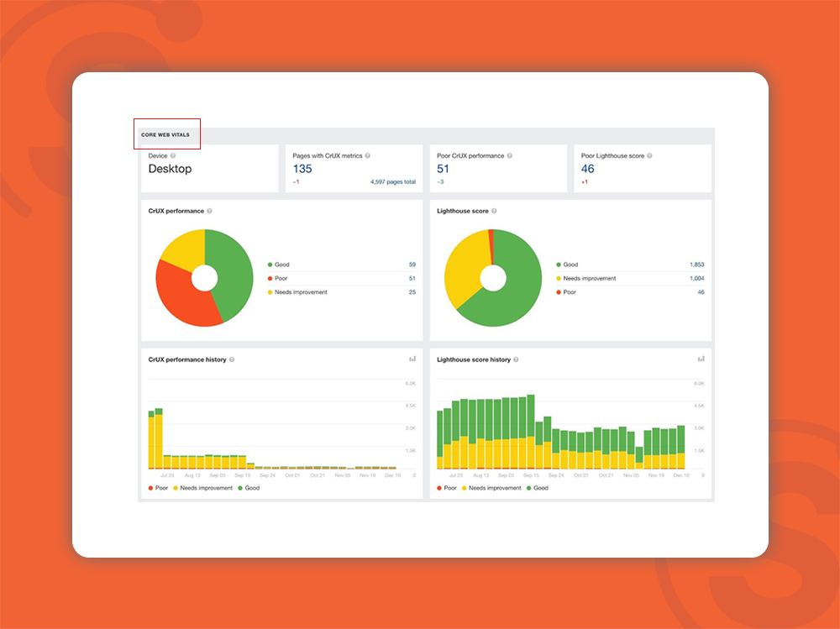This screenshot has width=840, height=629.
Task: Click the help icon beside Lighthouse score pie title
Action: 494,211
